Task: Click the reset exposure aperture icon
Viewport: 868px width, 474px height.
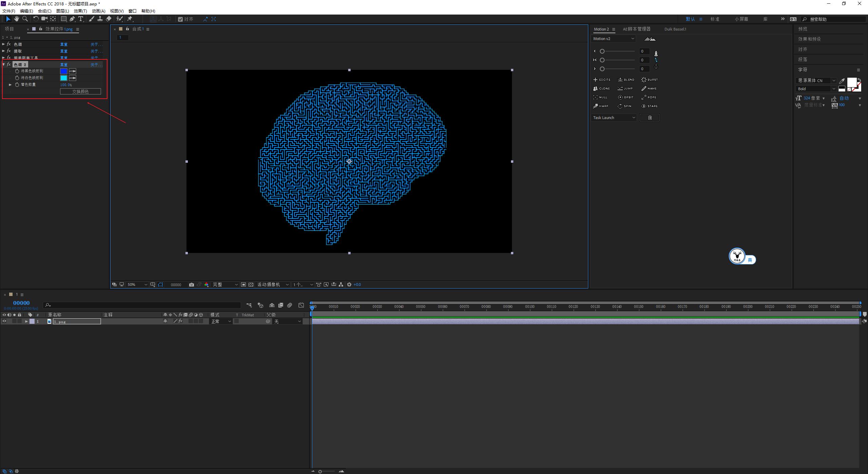Action: 349,285
